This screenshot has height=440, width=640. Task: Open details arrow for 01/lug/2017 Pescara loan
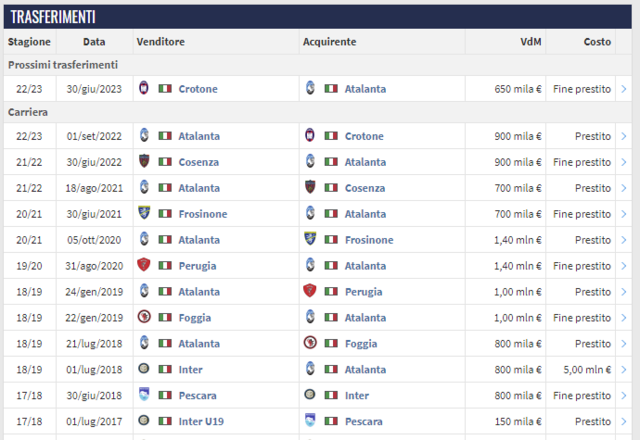point(624,421)
